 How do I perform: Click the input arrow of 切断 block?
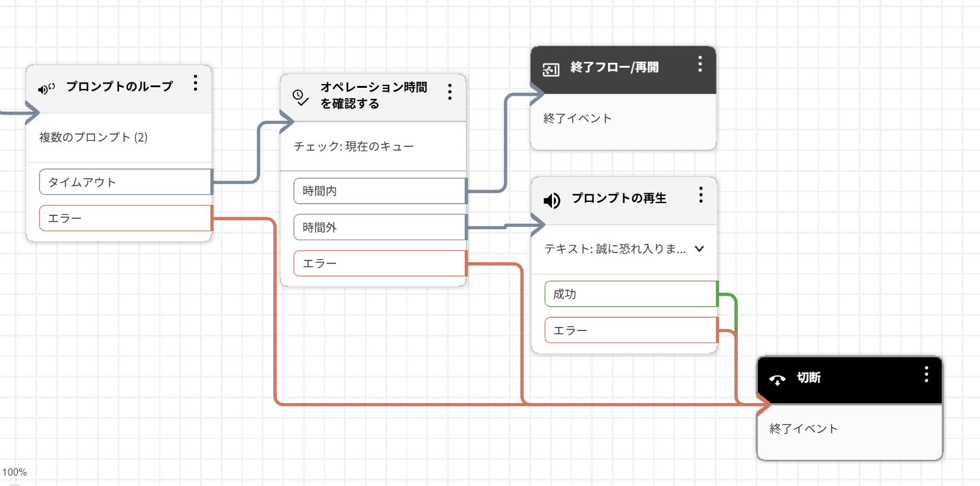pos(763,404)
